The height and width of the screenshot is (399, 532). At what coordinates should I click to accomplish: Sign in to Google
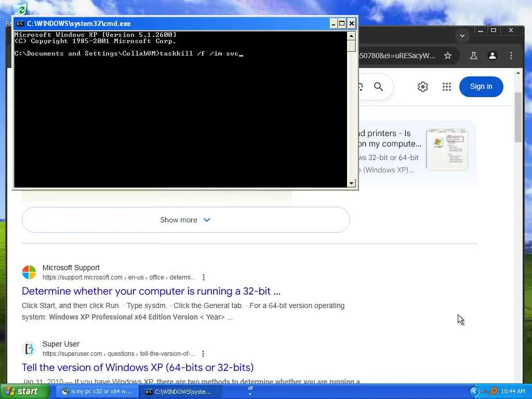click(x=481, y=87)
